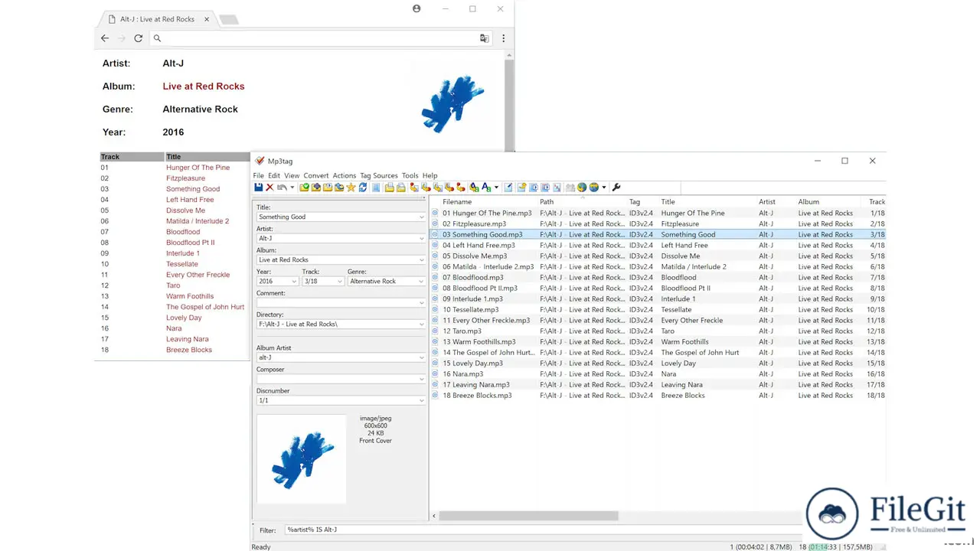Click the add directory folder icon
The width and height of the screenshot is (980, 551).
tap(315, 187)
